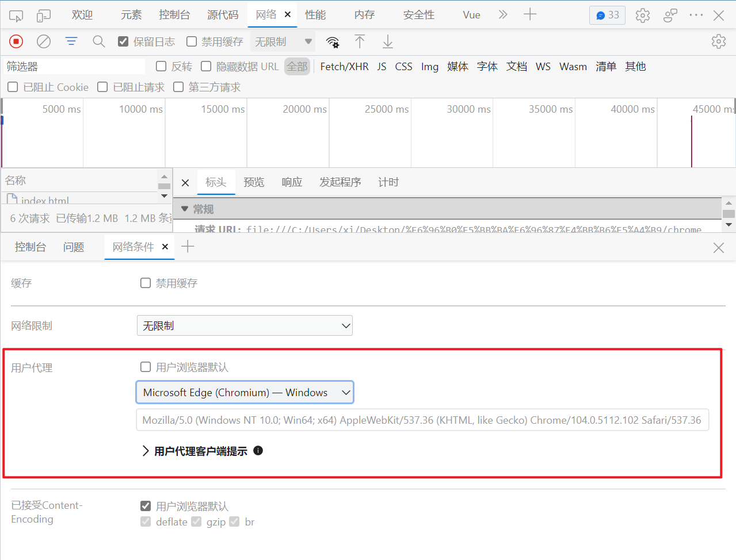736x560 pixels.
Task: Clear the network log
Action: (x=44, y=41)
